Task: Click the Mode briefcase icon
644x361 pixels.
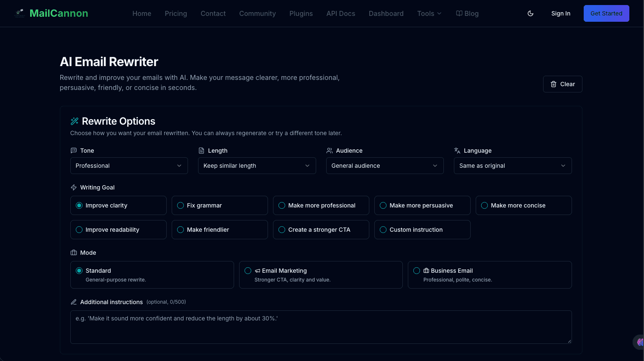Action: coord(74,253)
